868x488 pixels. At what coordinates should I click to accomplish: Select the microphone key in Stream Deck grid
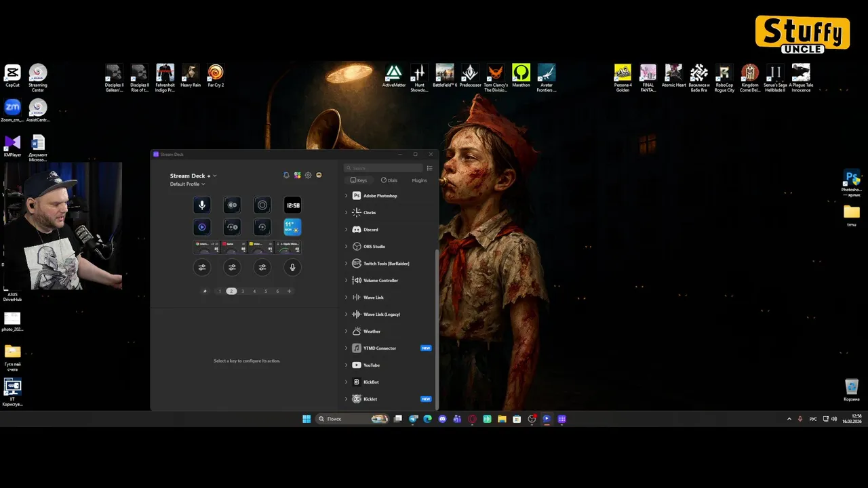[201, 205]
